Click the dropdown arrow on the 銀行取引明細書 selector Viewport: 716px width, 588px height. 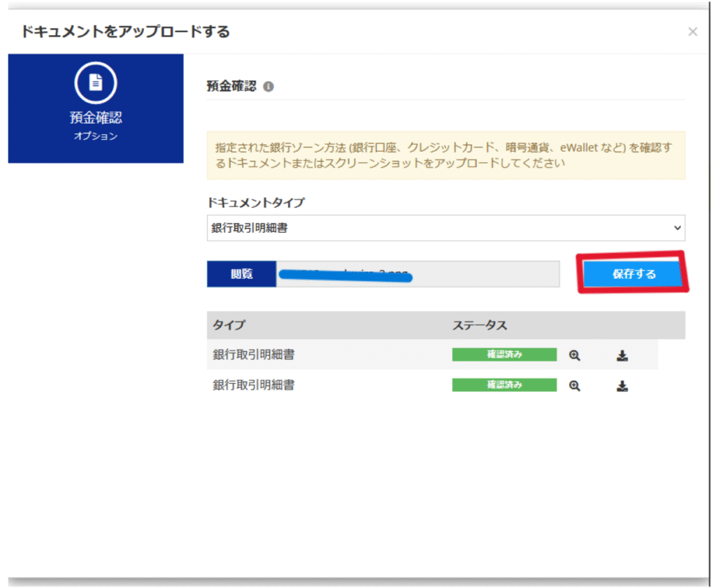click(676, 228)
